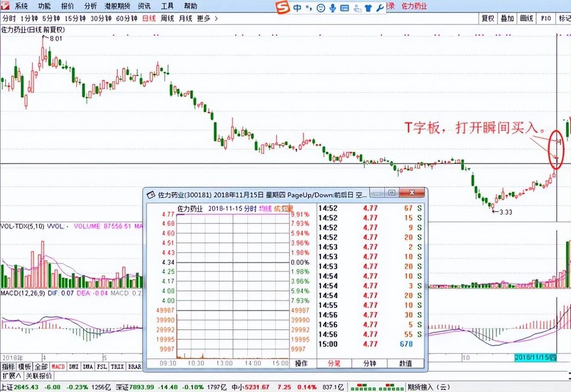The height and width of the screenshot is (392, 571).
Task: Switch to the 周线 weekly period
Action: pyautogui.click(x=167, y=19)
